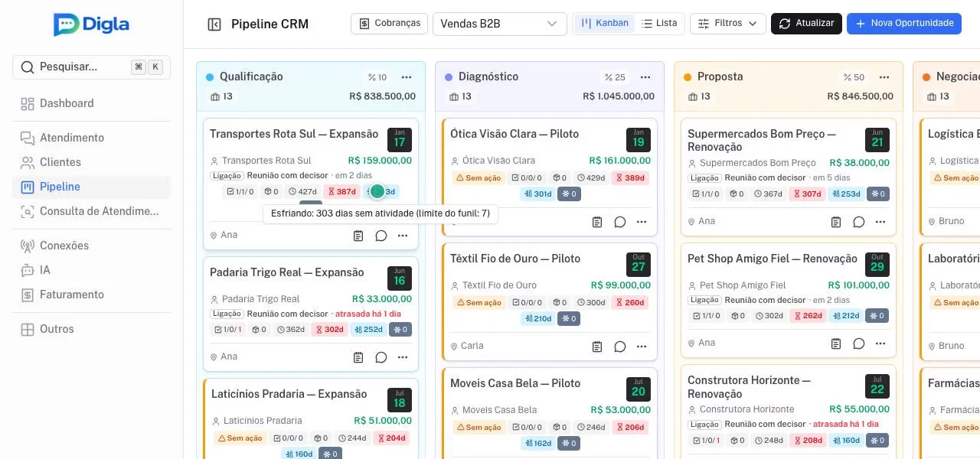The width and height of the screenshot is (980, 459).
Task: Open notes icon on Têxtil Fio de Ouro card
Action: [x=597, y=347]
